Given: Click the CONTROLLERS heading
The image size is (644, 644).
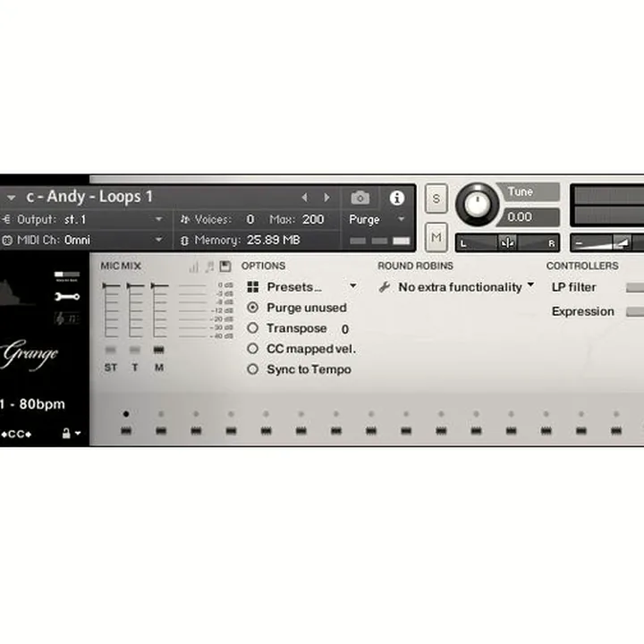Looking at the screenshot, I should coord(582,267).
